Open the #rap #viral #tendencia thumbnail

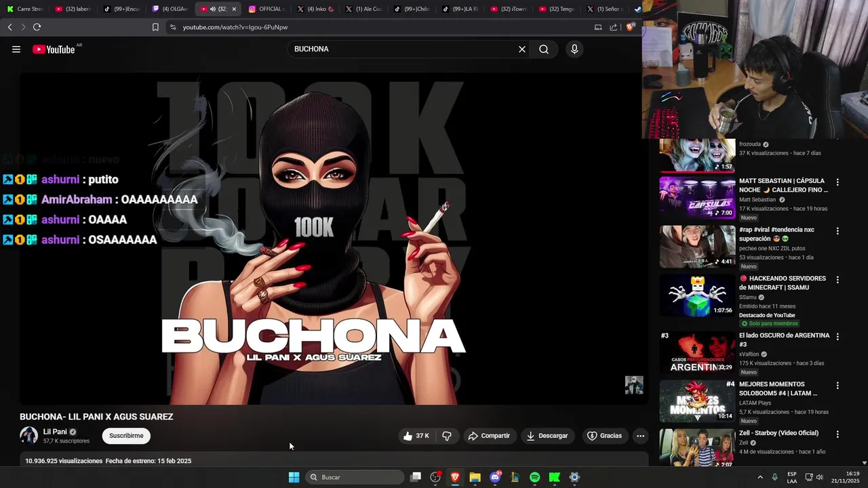pos(697,247)
